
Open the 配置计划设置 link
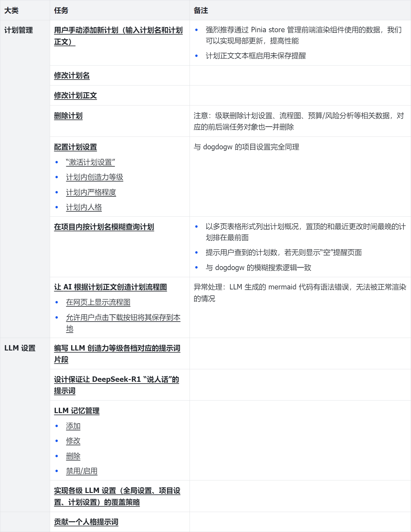(75, 147)
